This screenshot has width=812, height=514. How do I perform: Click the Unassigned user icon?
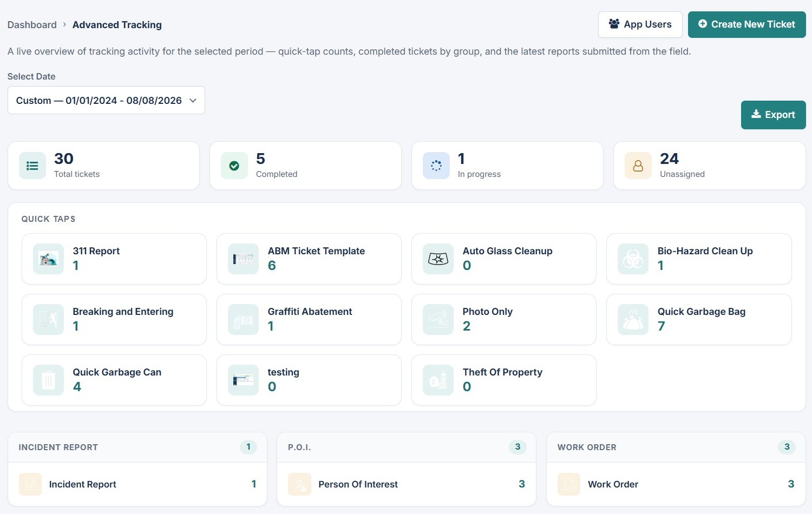tap(638, 166)
